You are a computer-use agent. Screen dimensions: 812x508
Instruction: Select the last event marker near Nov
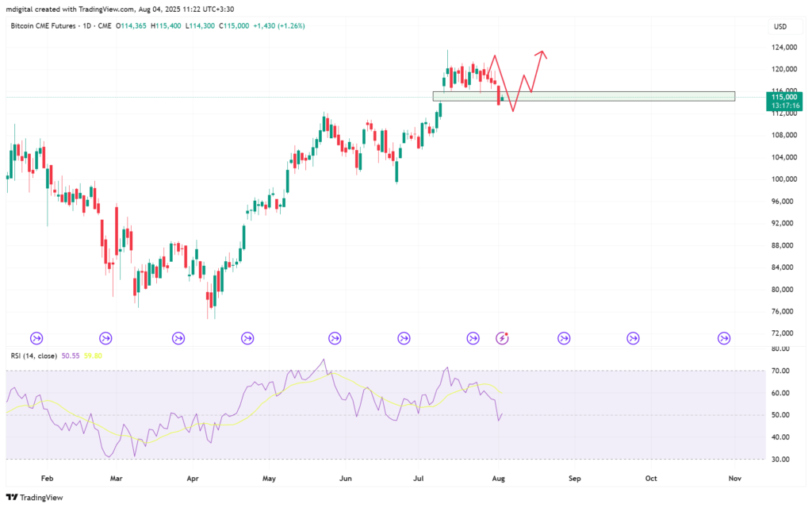click(x=724, y=338)
